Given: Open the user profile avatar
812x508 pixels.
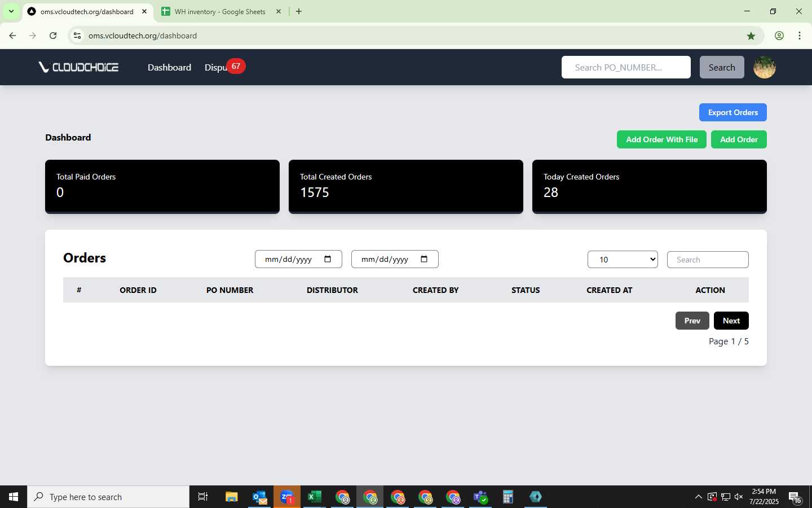Looking at the screenshot, I should click(765, 67).
